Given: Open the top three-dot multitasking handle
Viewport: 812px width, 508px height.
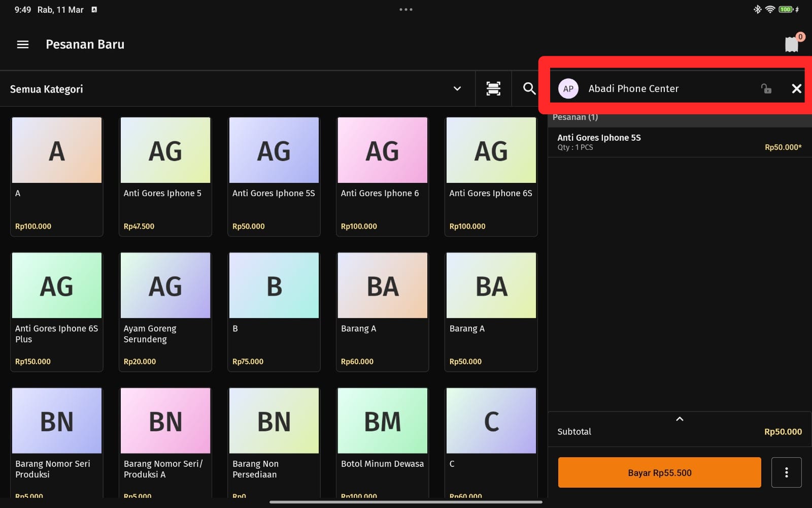Looking at the screenshot, I should click(405, 10).
